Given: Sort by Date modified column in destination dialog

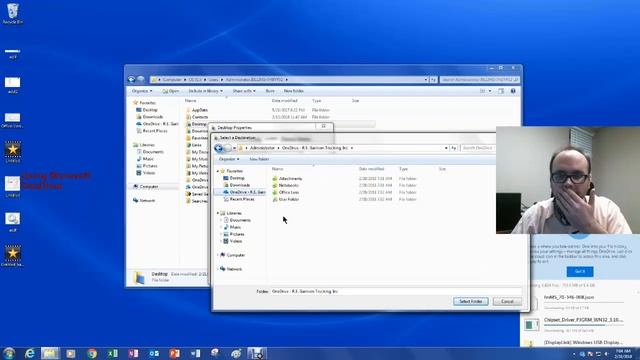Looking at the screenshot, I should click(x=371, y=169).
